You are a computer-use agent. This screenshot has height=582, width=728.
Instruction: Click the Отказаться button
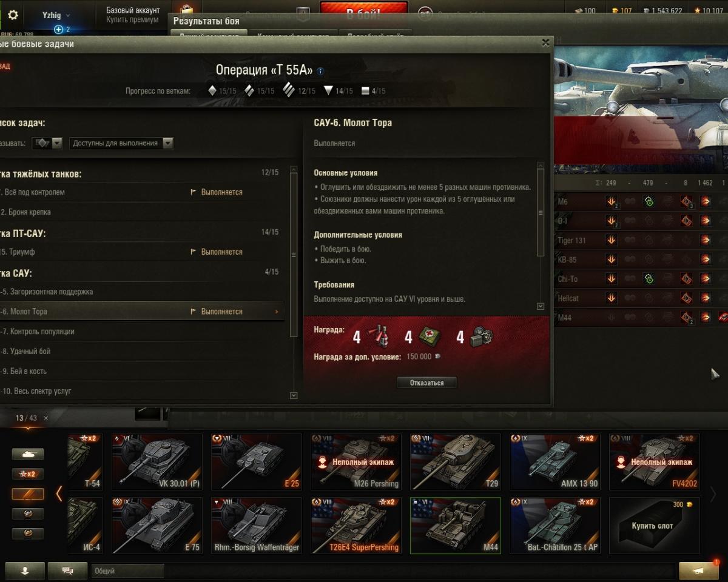click(x=426, y=383)
